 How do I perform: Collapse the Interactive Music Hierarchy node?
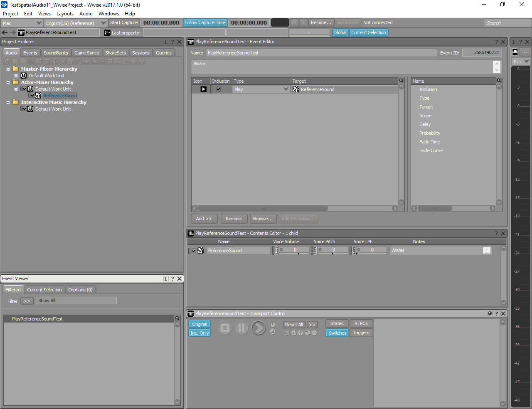click(8, 102)
